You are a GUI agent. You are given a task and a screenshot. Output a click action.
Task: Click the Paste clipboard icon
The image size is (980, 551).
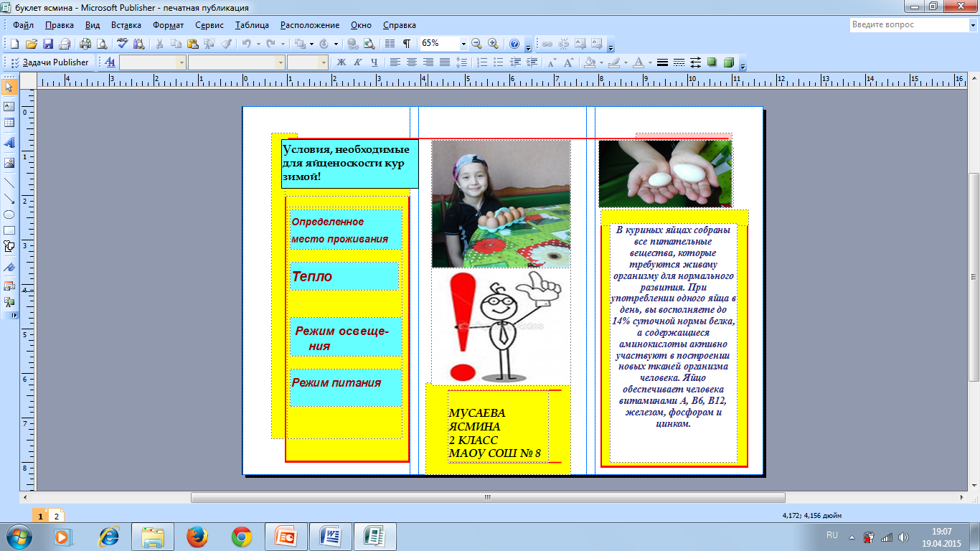(193, 44)
